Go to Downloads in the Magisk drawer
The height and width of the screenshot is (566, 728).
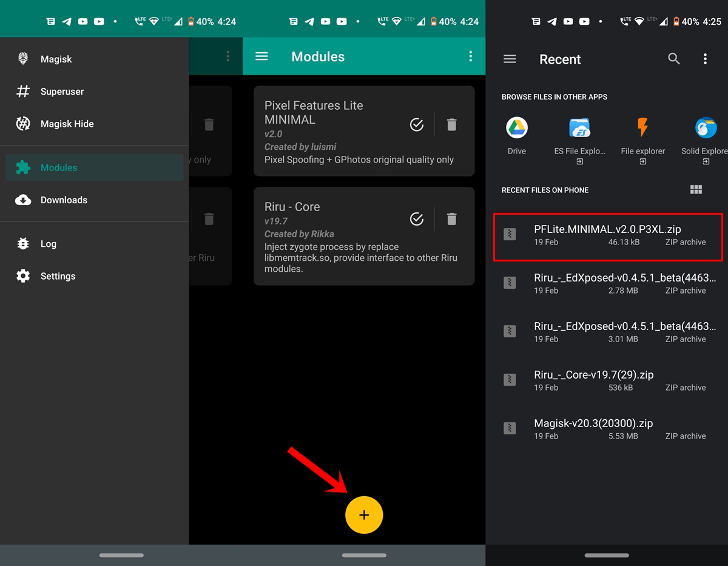(64, 200)
